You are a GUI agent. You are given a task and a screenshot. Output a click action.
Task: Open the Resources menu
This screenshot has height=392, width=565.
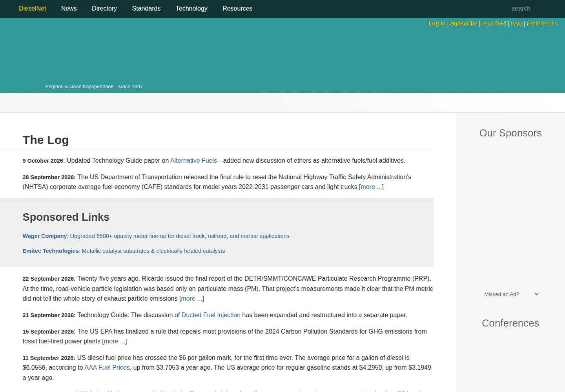[237, 8]
